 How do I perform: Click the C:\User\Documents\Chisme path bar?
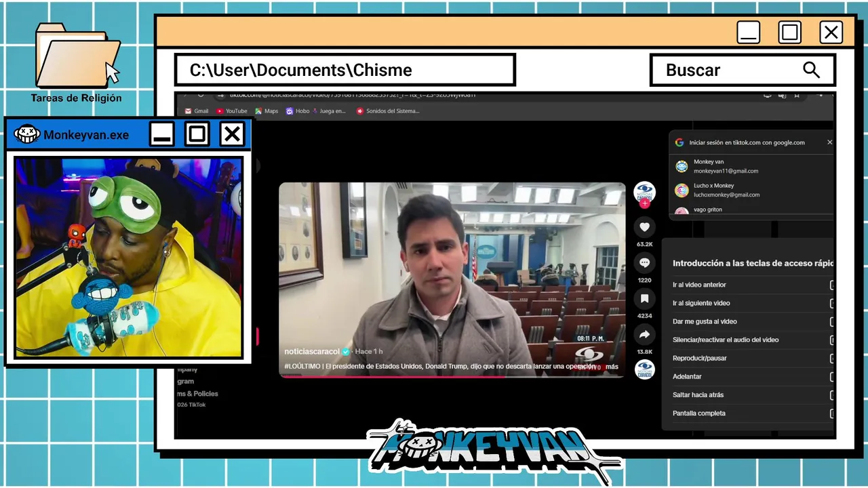click(344, 70)
